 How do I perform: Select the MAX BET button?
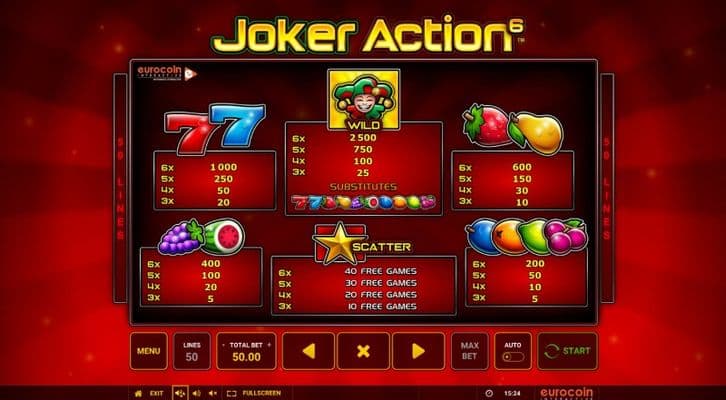pyautogui.click(x=469, y=351)
